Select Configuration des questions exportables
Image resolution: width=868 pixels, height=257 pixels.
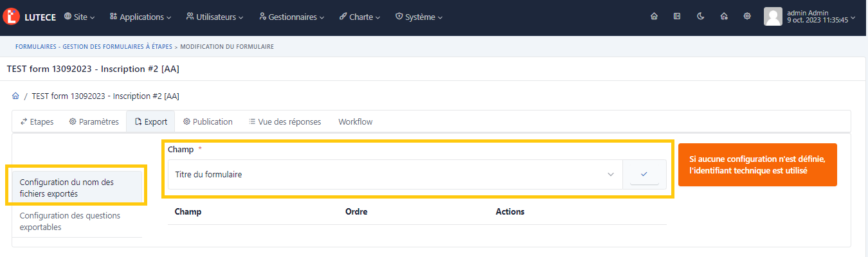click(70, 221)
